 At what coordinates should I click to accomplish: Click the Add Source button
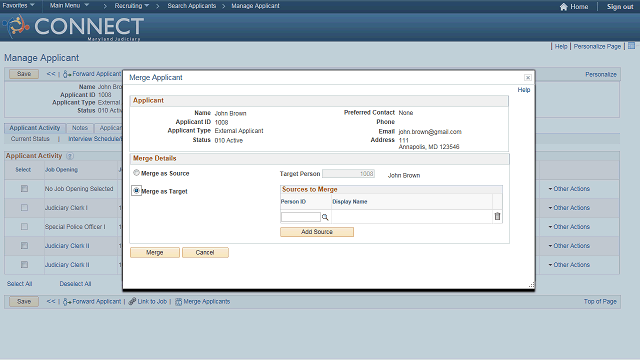pyautogui.click(x=317, y=232)
